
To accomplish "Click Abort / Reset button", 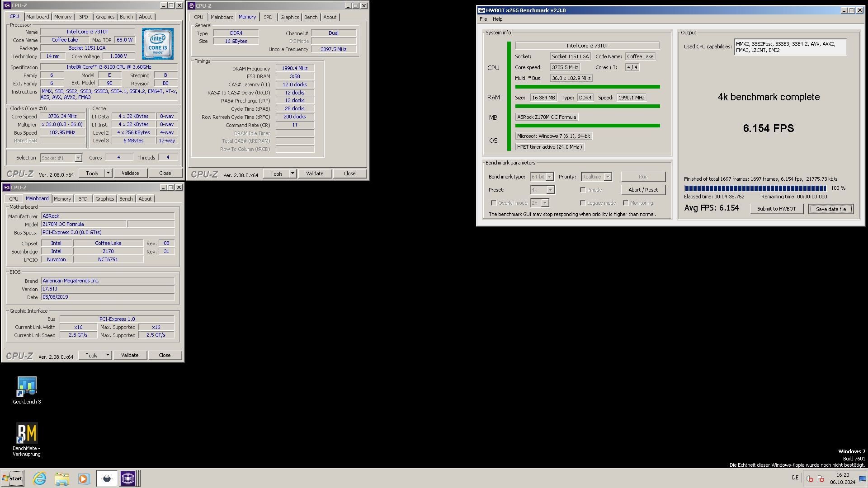I will [x=643, y=190].
